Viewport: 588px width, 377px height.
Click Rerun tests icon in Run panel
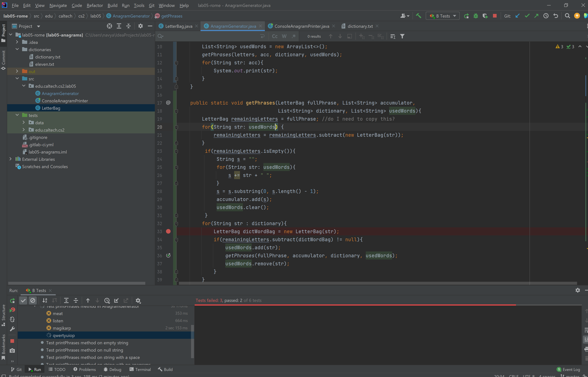[x=12, y=300]
